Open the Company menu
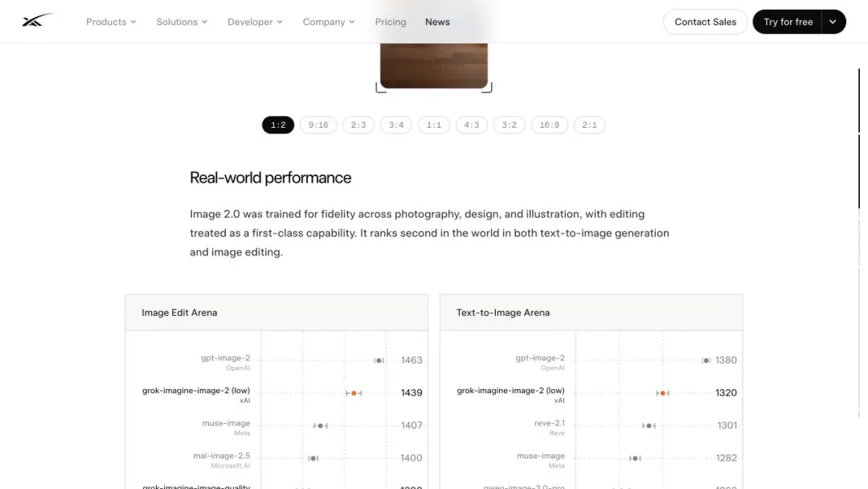The height and width of the screenshot is (489, 868). pyautogui.click(x=328, y=22)
